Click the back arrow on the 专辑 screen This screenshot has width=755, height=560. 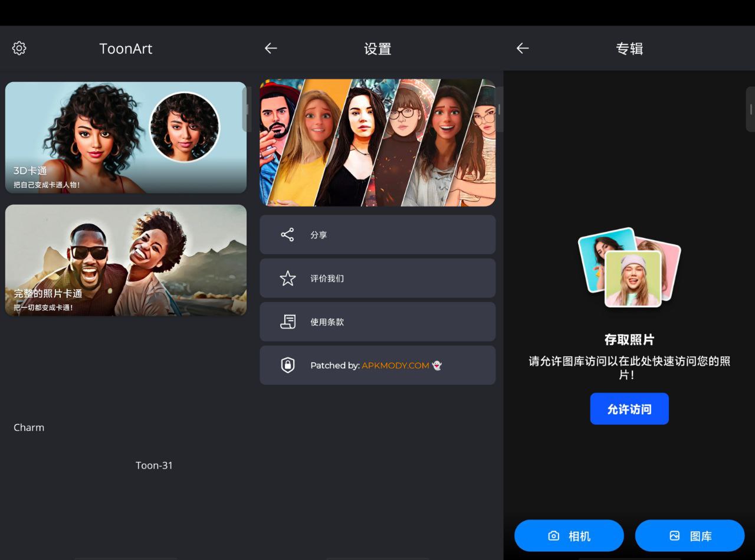pyautogui.click(x=522, y=48)
